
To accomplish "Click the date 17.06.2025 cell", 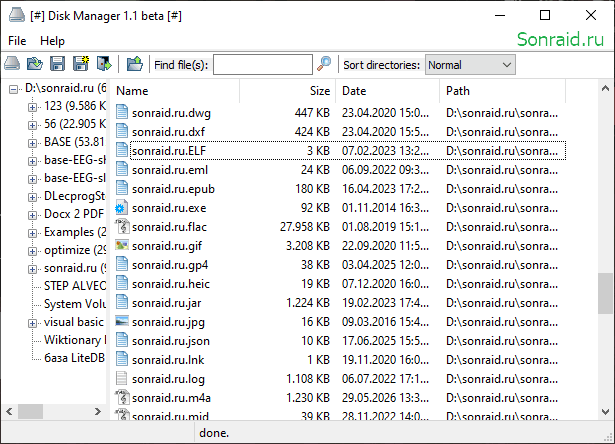I will 385,340.
